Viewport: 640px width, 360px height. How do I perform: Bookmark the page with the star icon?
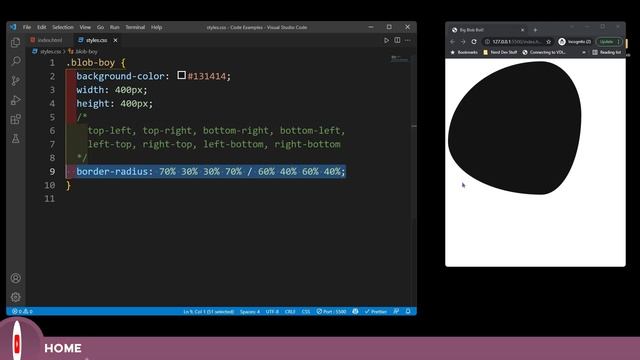(549, 42)
